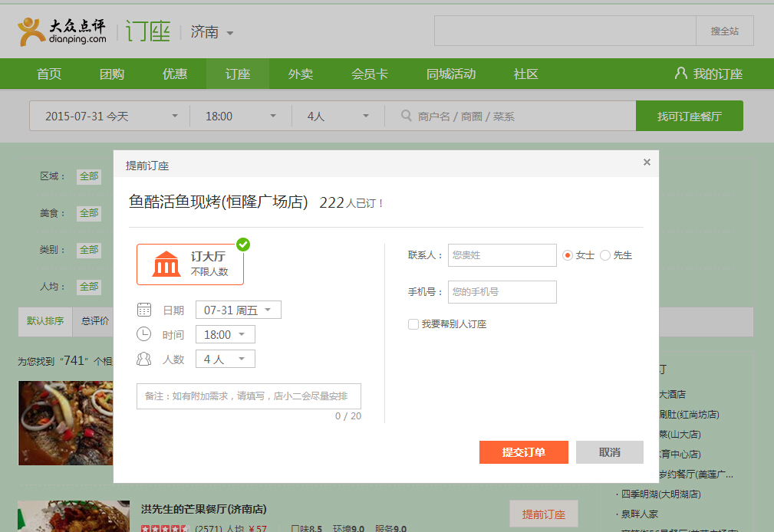Click the 找可订座餐厅 button
This screenshot has height=532, width=774.
pyautogui.click(x=690, y=116)
